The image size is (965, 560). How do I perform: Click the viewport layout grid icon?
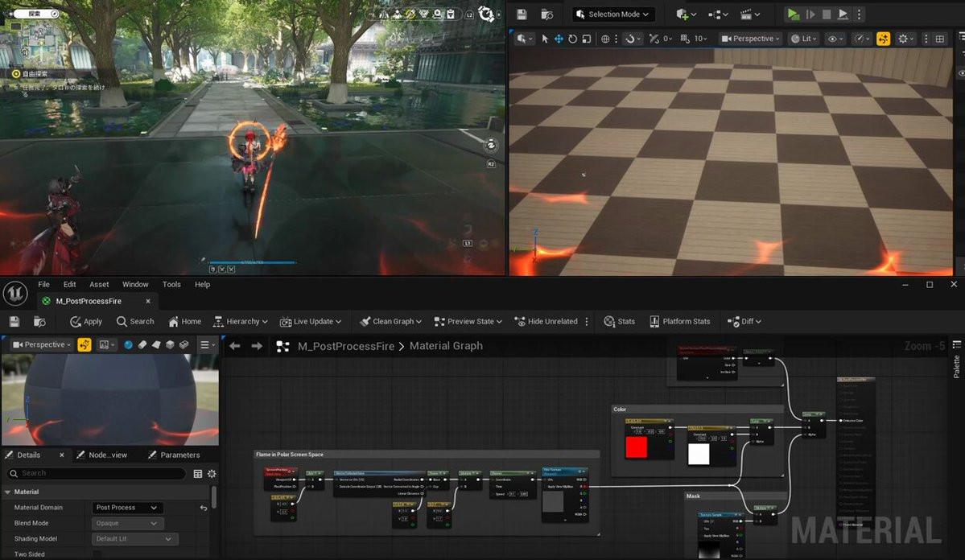[940, 39]
